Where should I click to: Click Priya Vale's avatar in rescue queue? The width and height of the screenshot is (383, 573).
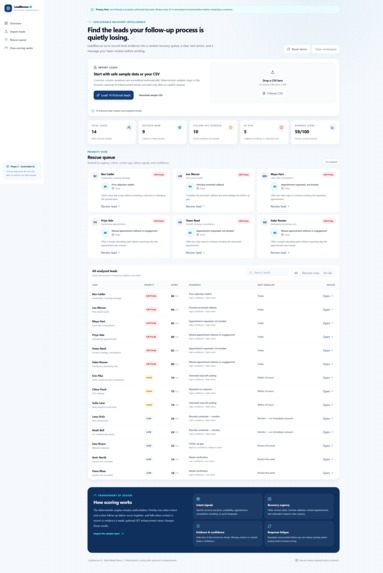point(95,222)
